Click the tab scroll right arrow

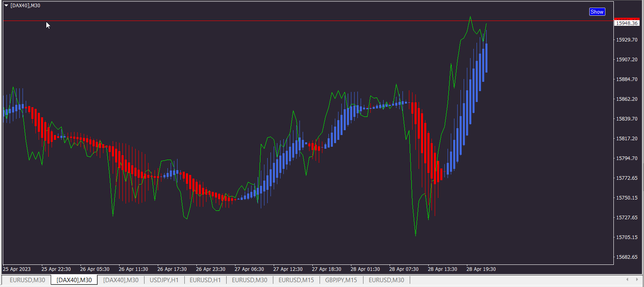[637, 279]
